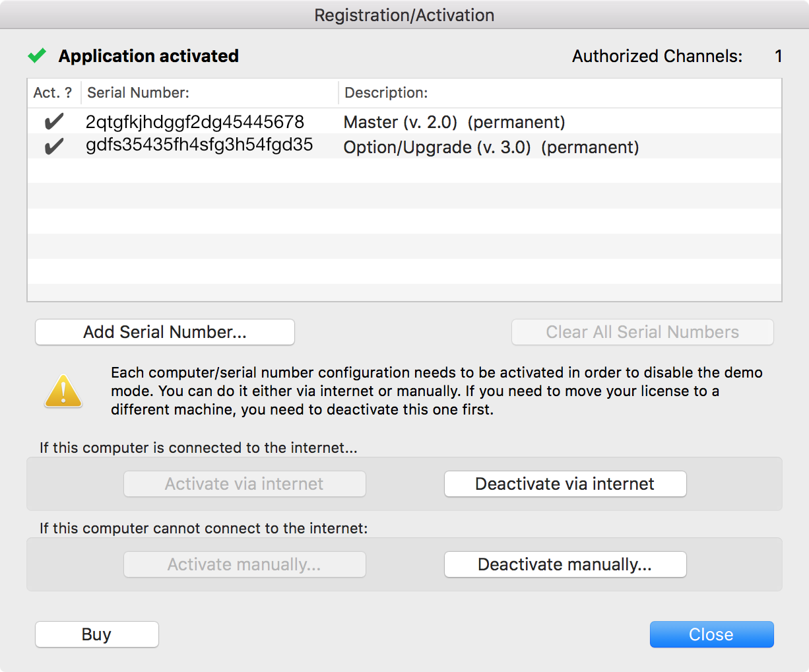Click the Activate via internet button
This screenshot has height=672, width=809.
(245, 484)
